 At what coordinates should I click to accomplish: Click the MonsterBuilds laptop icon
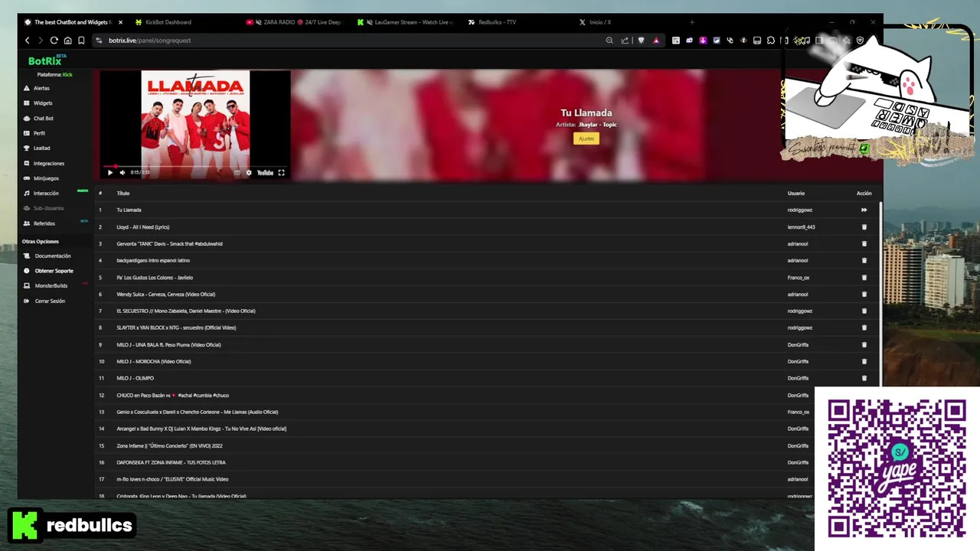point(27,286)
